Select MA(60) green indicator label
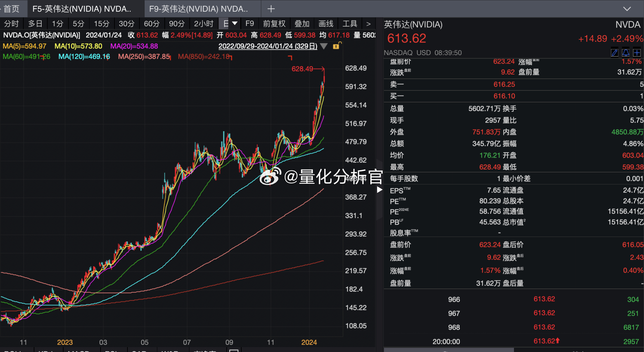The width and height of the screenshot is (644, 352). pyautogui.click(x=26, y=56)
